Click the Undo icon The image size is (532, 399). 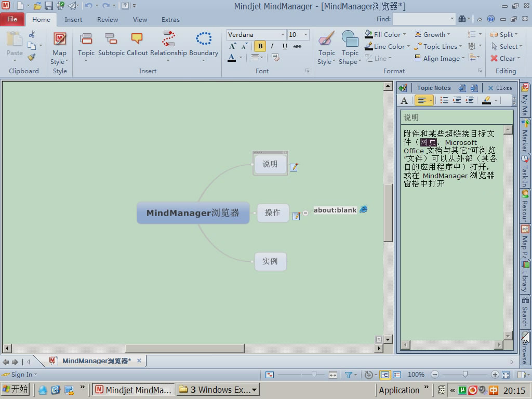click(88, 6)
